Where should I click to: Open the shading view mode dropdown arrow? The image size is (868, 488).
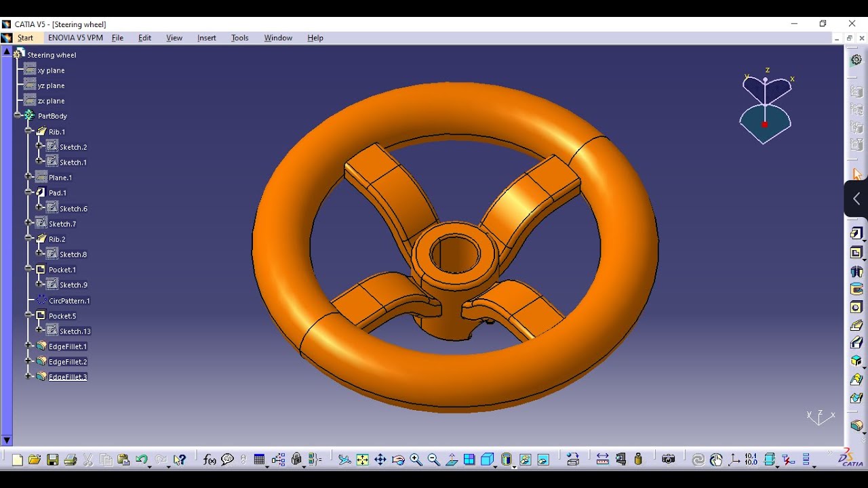point(515,466)
